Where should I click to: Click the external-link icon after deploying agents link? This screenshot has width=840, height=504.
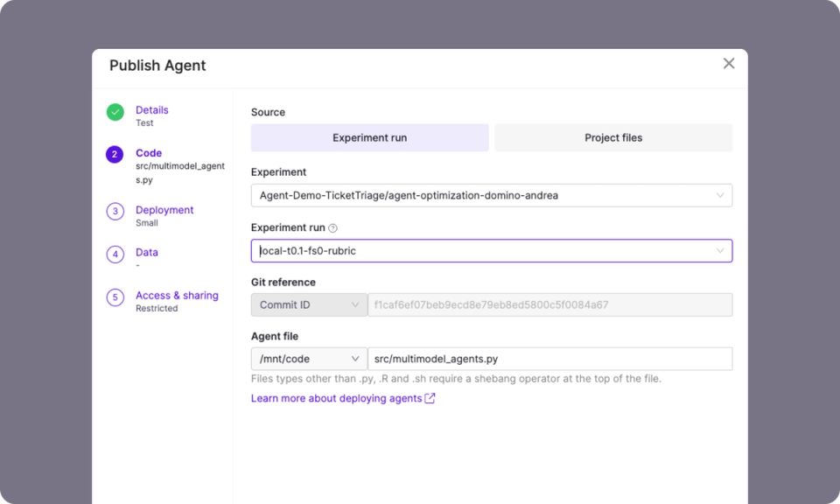tap(428, 398)
